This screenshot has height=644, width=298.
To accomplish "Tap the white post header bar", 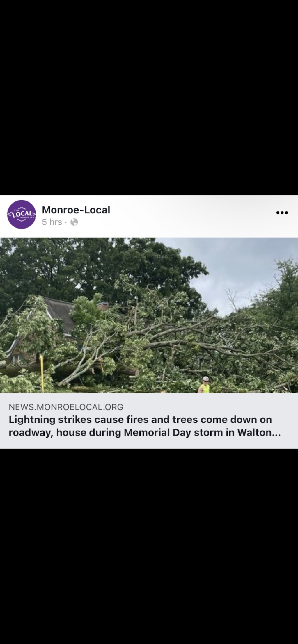I will (149, 216).
